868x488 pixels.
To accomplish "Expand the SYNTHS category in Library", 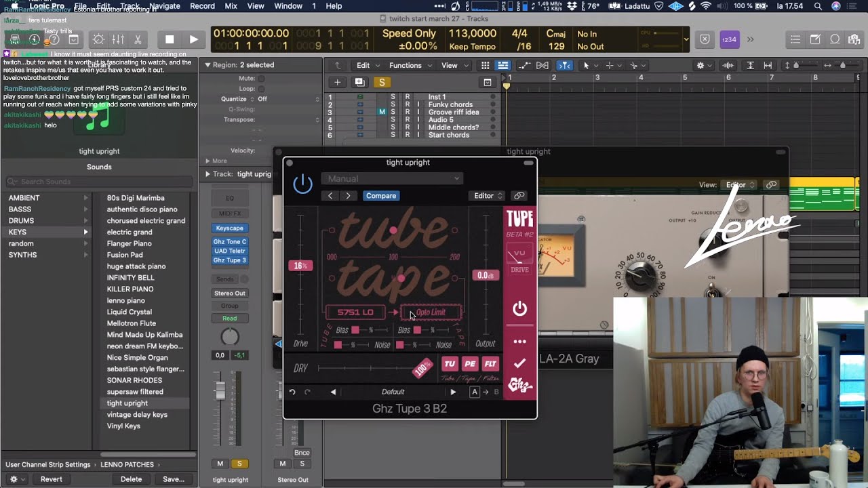I will tap(85, 255).
